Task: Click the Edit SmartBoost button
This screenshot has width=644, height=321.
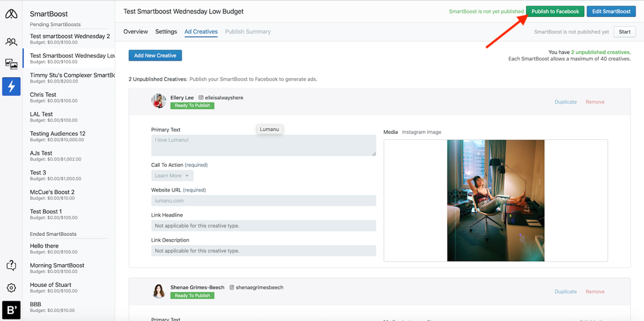Action: [611, 12]
